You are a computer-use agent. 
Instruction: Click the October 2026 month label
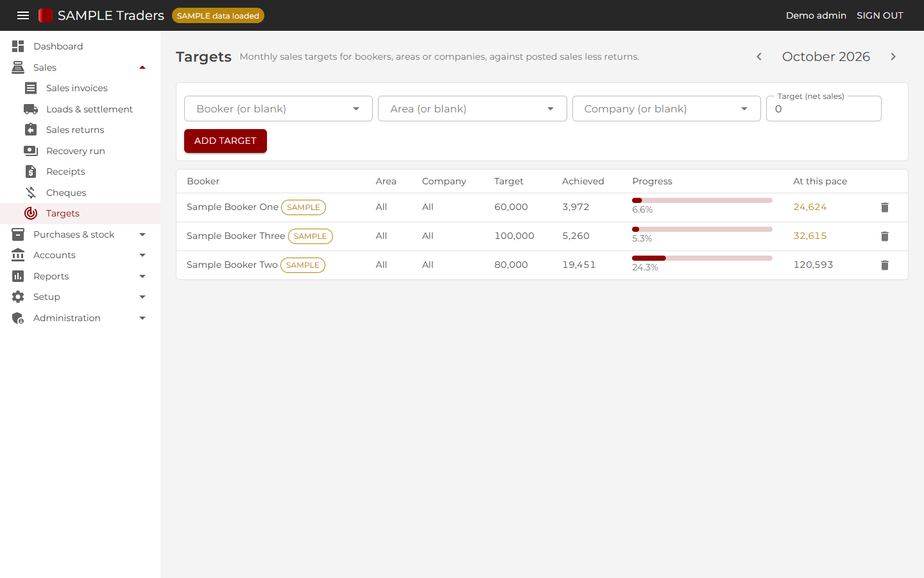point(826,57)
